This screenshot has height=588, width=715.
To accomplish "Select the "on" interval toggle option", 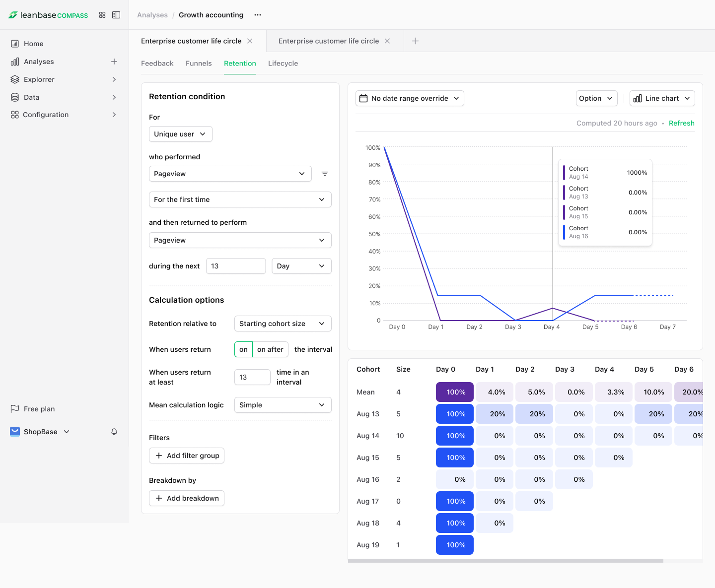I will [243, 349].
